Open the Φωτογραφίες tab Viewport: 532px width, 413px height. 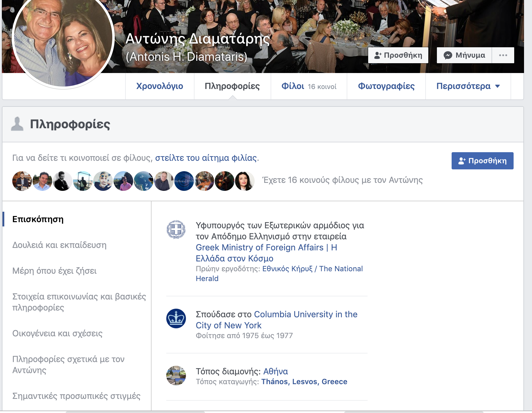pyautogui.click(x=386, y=86)
